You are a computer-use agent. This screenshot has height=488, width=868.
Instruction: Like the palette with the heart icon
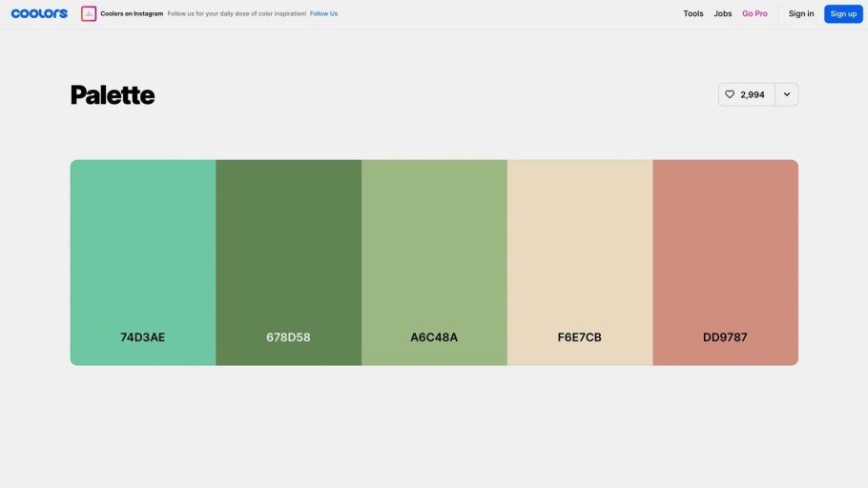[x=730, y=94]
